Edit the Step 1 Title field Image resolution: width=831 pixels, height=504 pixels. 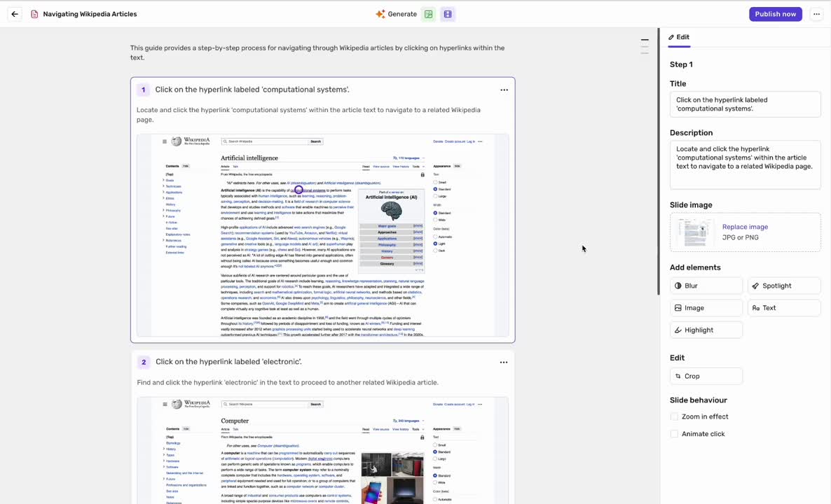tap(745, 104)
